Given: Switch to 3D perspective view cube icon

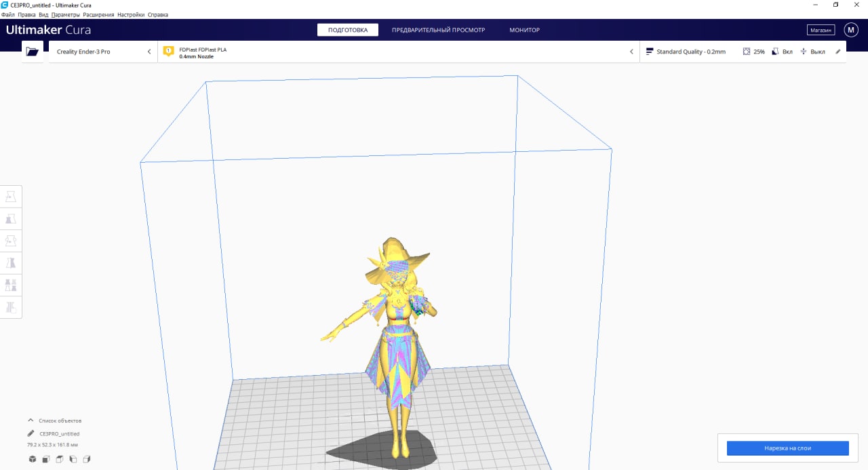Looking at the screenshot, I should click(32, 459).
